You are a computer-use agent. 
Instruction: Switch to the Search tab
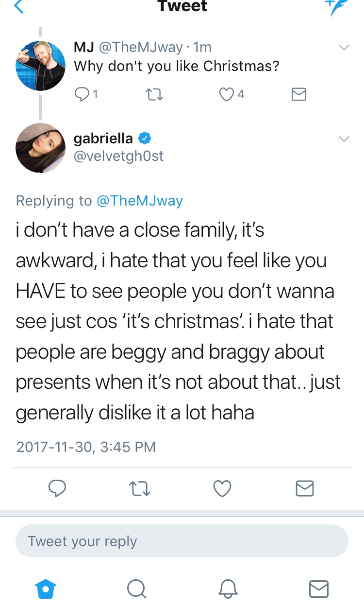[136, 589]
